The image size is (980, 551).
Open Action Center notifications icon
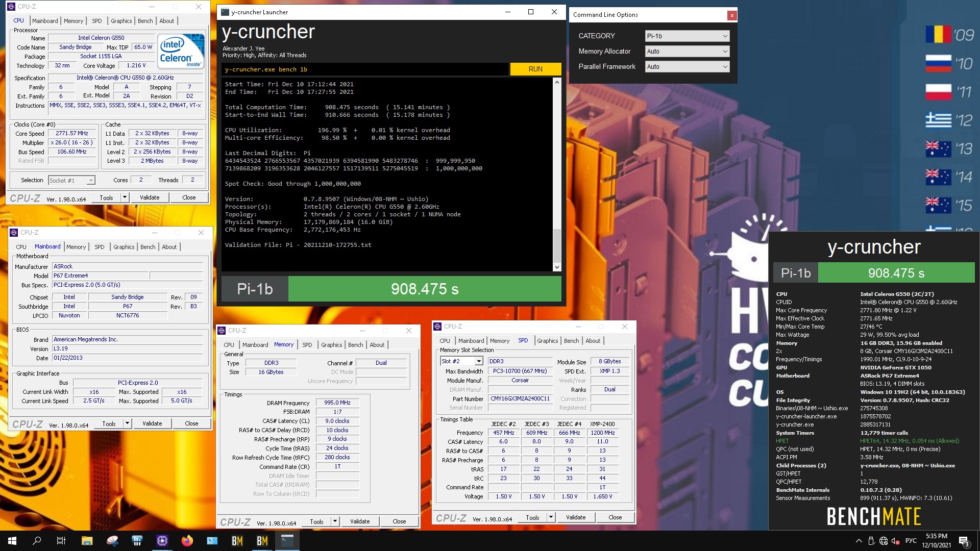(964, 541)
